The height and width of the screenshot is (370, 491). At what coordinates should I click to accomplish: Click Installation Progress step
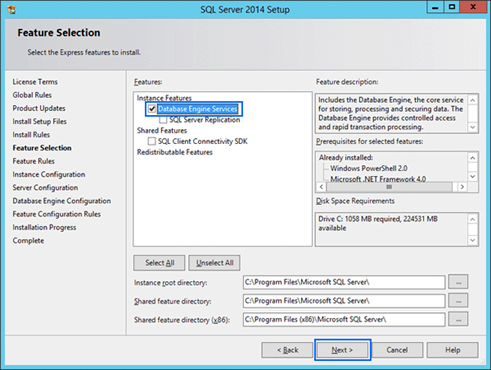pos(44,227)
